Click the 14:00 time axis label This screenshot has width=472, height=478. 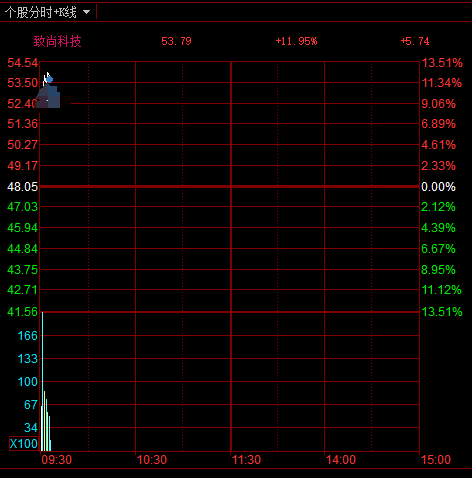(x=341, y=460)
